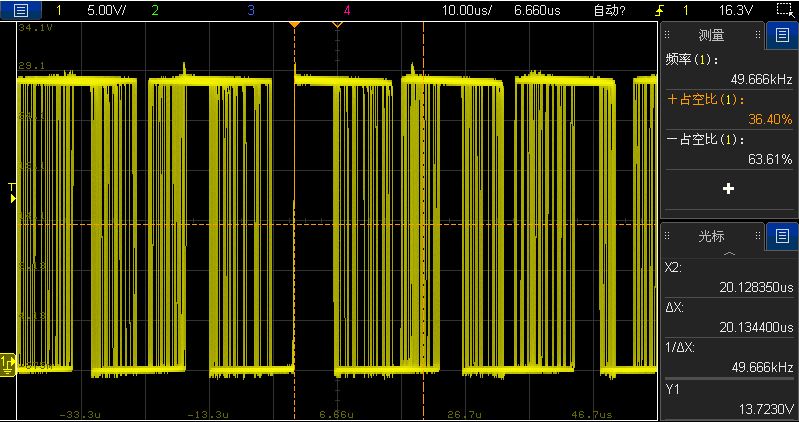Grab the 测量 panel drag handle dots

(667, 35)
